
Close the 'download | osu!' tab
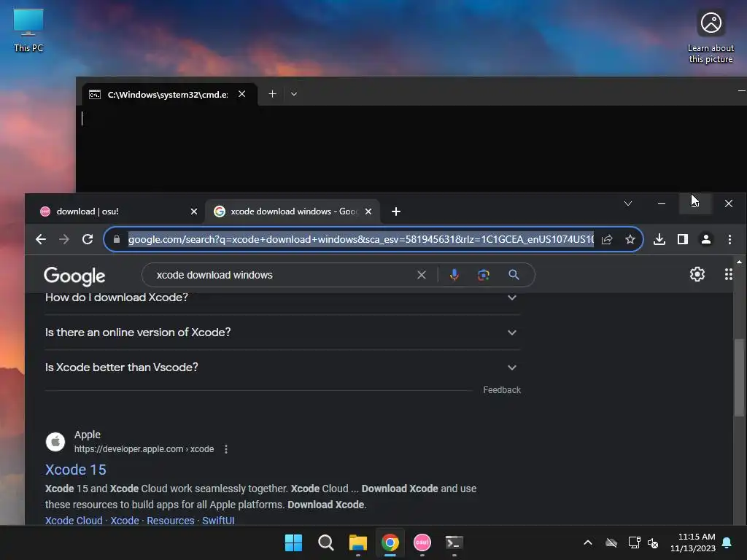tap(194, 211)
